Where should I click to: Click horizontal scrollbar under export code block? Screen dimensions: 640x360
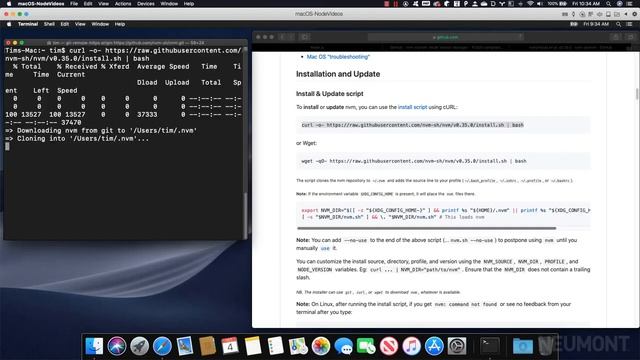pos(427,228)
